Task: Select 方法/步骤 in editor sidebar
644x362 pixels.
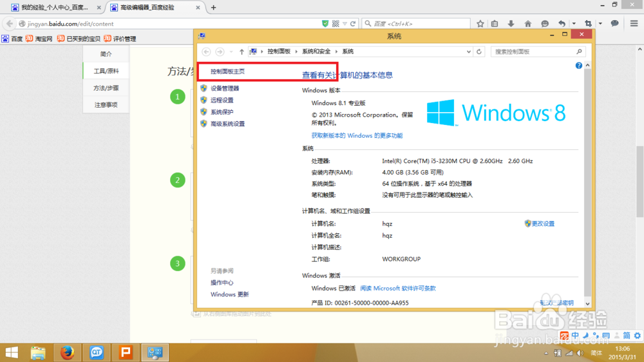Action: tap(106, 88)
